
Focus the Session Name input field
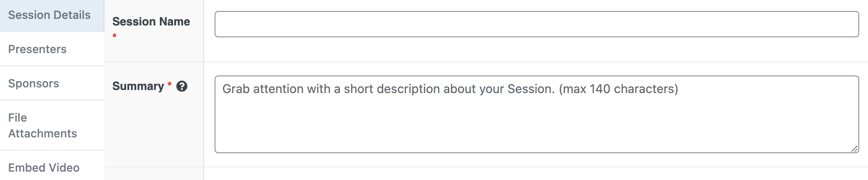(x=536, y=24)
